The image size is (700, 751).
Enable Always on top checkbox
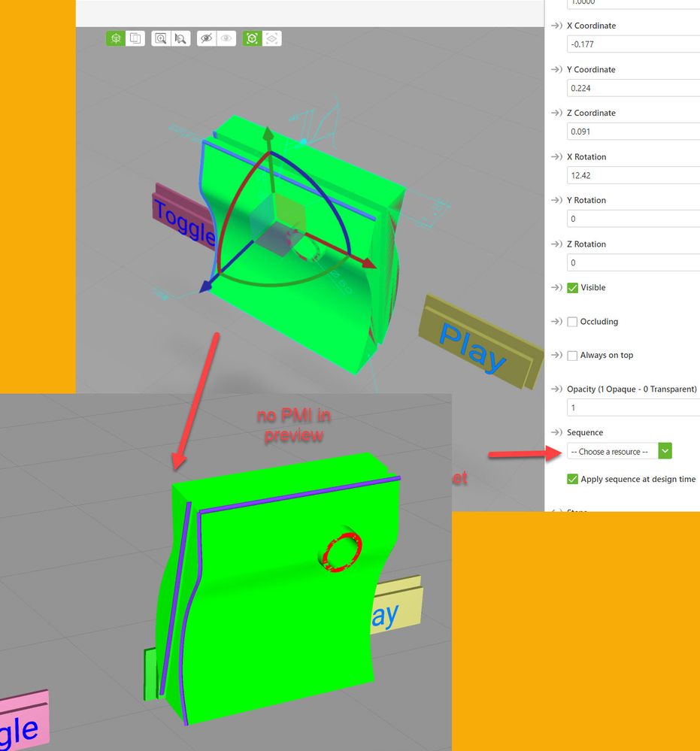click(x=572, y=356)
